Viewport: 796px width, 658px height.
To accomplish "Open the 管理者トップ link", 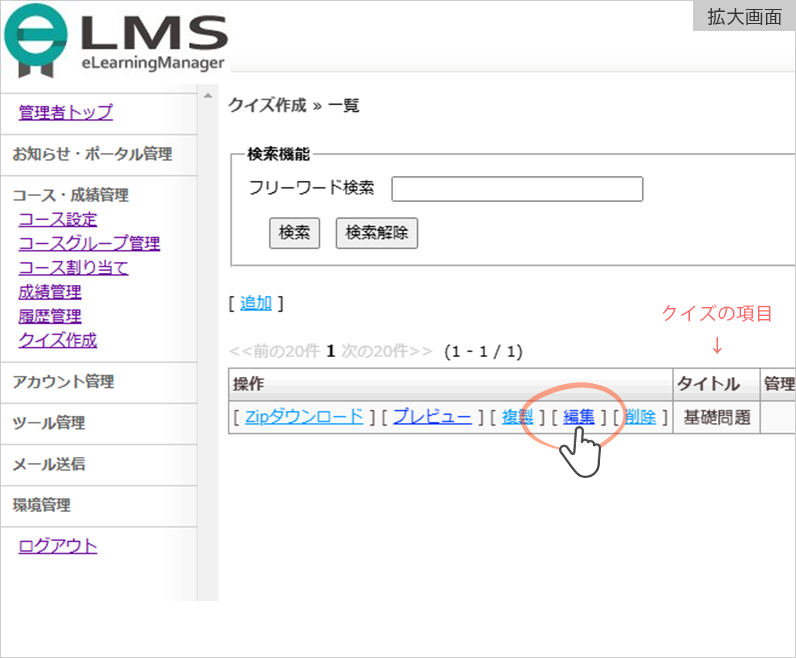I will click(x=65, y=112).
